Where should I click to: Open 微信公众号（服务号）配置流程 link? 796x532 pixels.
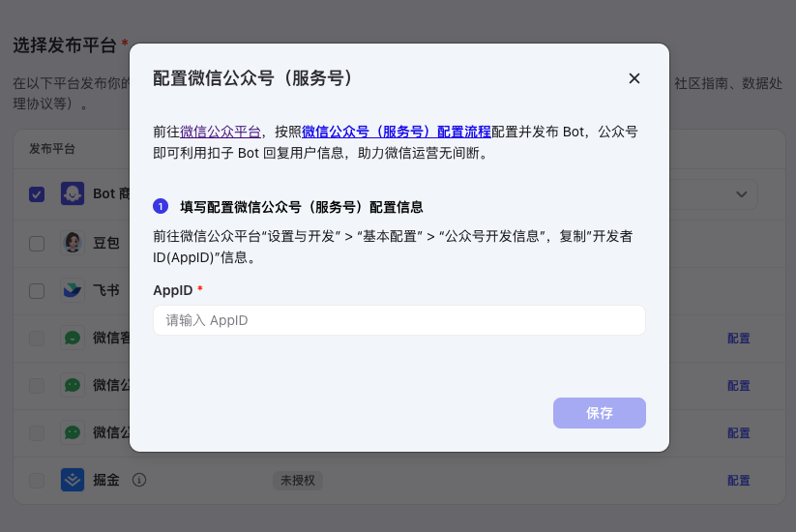pos(397,132)
